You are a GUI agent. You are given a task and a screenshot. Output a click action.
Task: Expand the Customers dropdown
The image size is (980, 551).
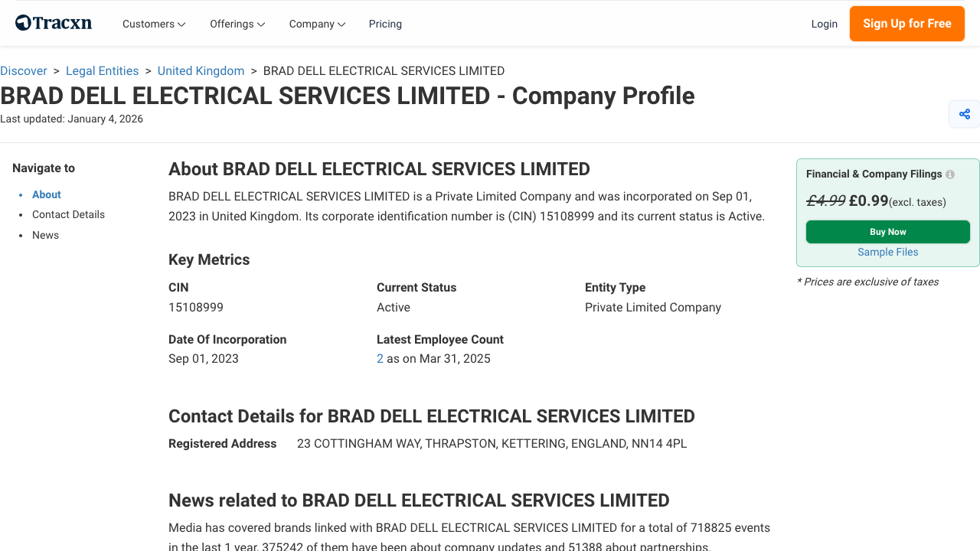(153, 24)
